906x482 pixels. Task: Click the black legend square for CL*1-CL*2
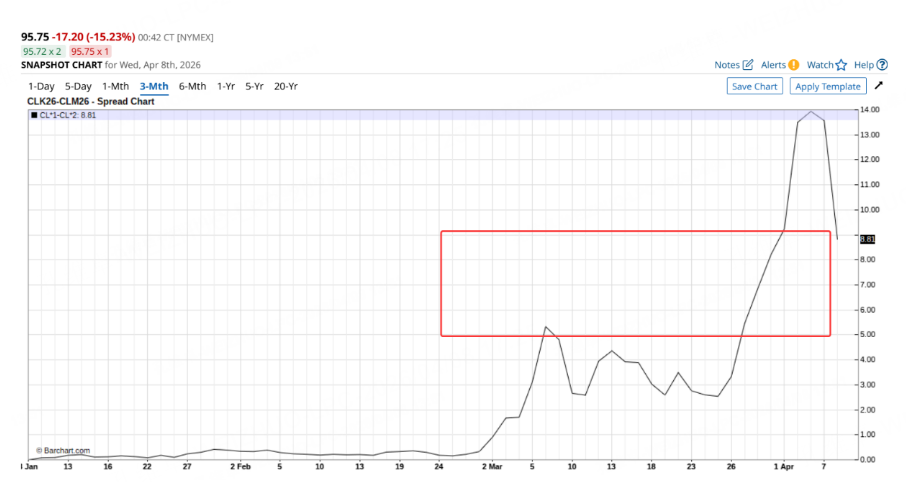(34, 115)
